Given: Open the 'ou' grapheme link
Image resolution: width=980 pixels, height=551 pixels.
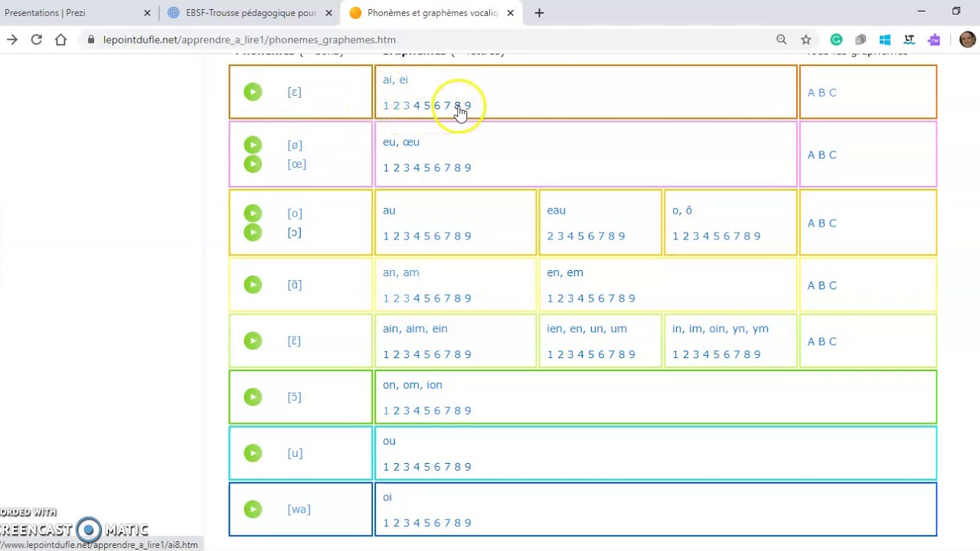Looking at the screenshot, I should 389,441.
